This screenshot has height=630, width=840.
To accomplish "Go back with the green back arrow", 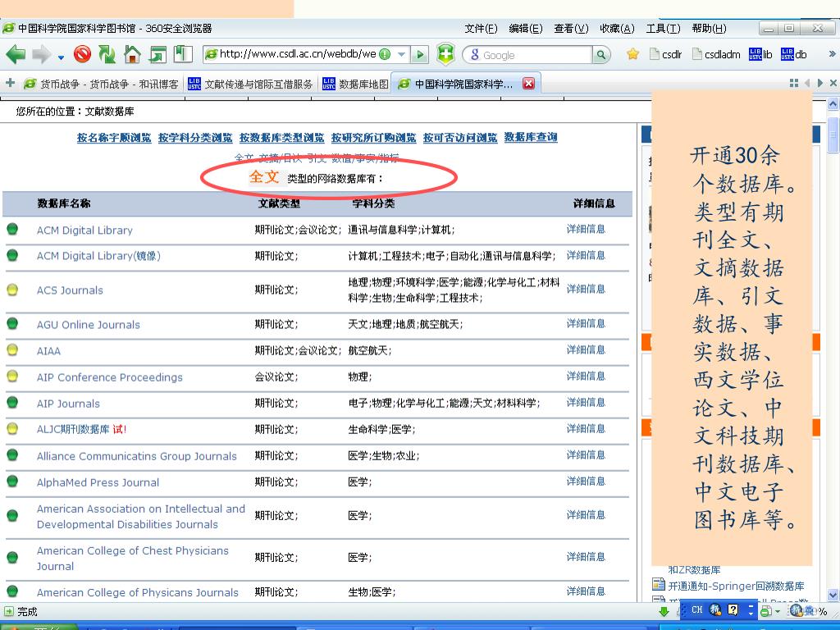I will point(16,54).
